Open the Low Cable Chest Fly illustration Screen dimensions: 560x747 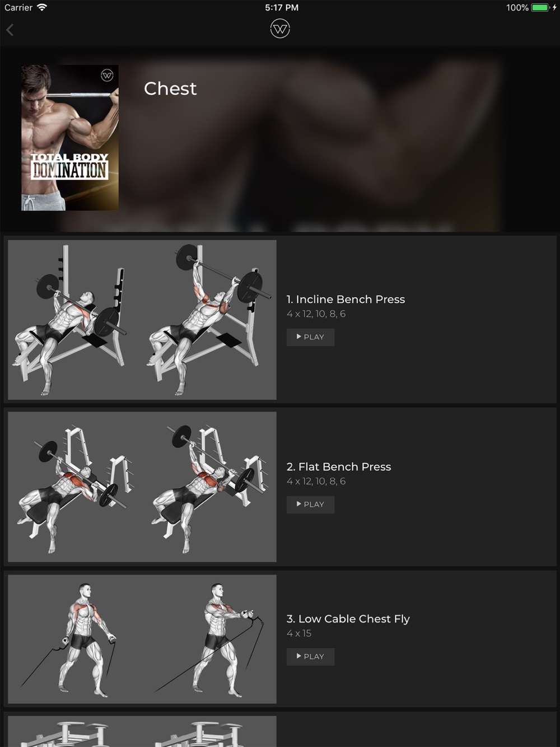[x=142, y=639]
